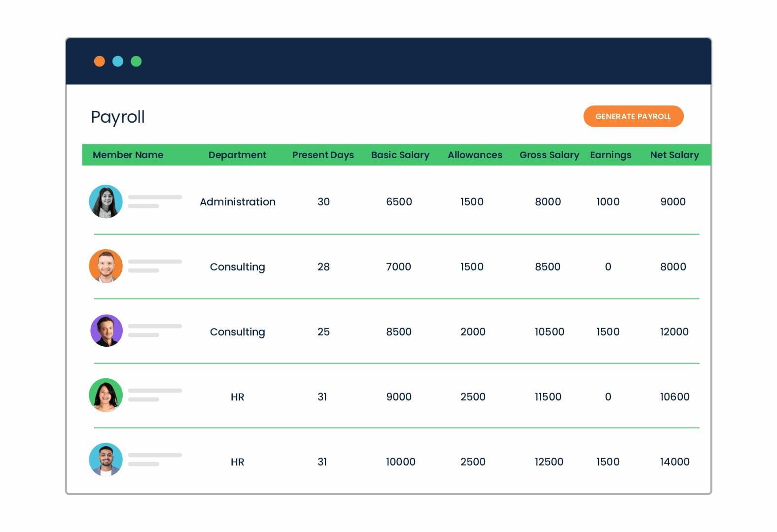Sort by Allowances column header
Image resolution: width=777 pixels, height=532 pixels.
click(x=475, y=155)
